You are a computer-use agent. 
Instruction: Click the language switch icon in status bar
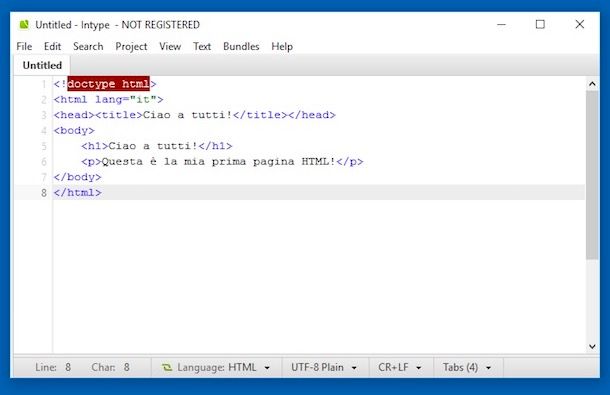(x=167, y=367)
